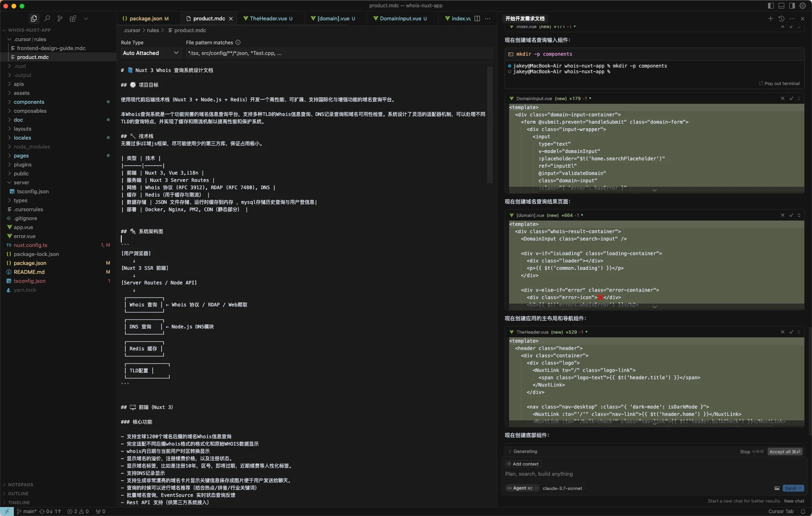
Task: Open the Source Control view
Action: pos(60,18)
